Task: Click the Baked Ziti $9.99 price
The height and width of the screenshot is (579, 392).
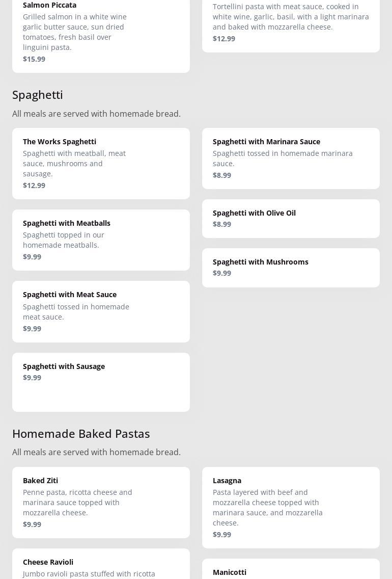Action: click(32, 524)
